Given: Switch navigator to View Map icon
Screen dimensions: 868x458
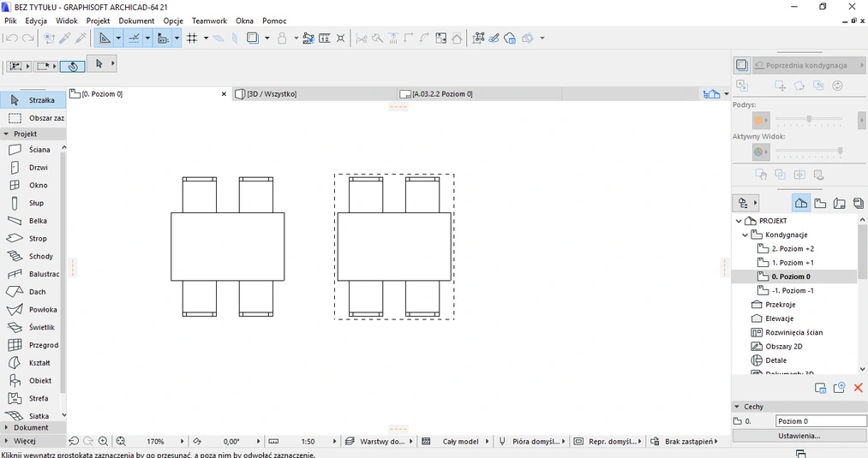Looking at the screenshot, I should (x=820, y=203).
